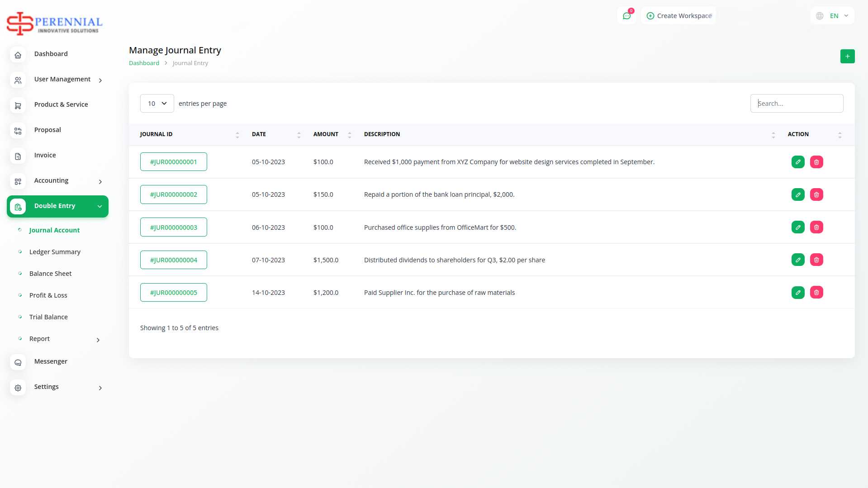868x488 pixels.
Task: Open journal link #JUR000000004
Action: [x=173, y=260]
